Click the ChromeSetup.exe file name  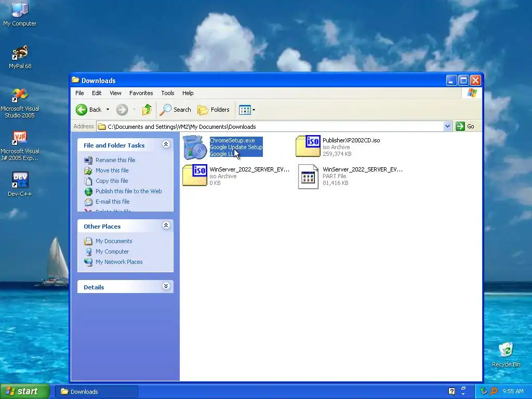coord(232,140)
